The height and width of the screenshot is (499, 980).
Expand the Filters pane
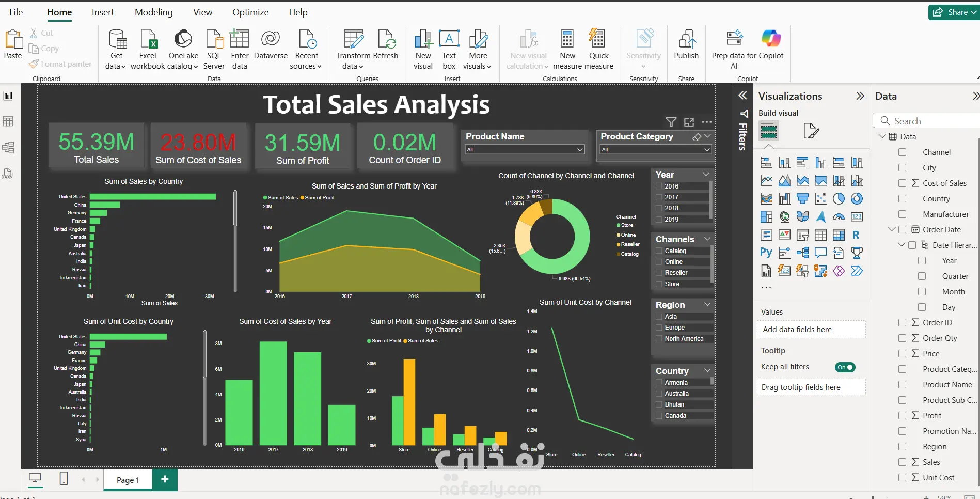(x=742, y=96)
